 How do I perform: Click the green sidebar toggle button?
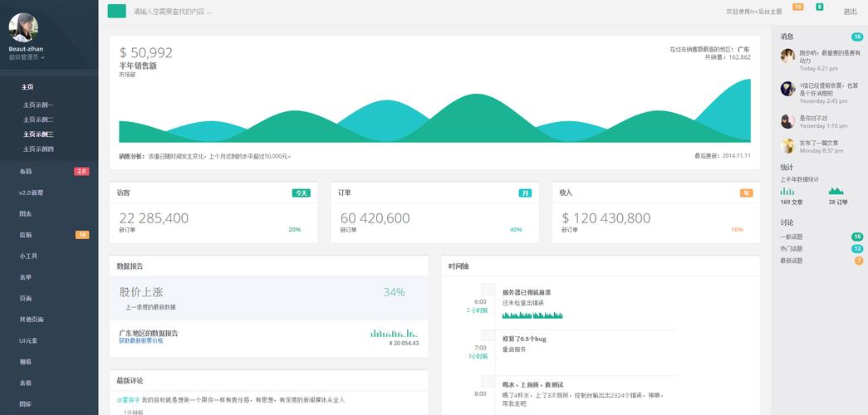[116, 11]
